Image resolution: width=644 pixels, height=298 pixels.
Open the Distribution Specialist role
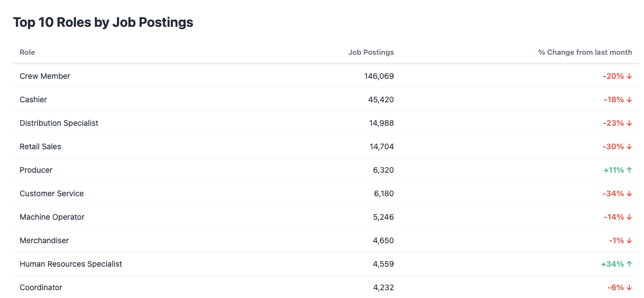click(59, 123)
